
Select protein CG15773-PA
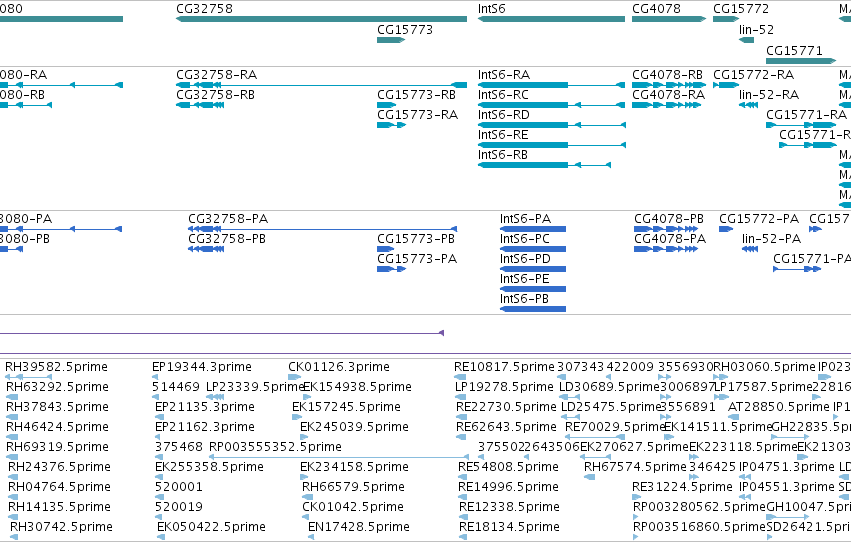tap(391, 269)
